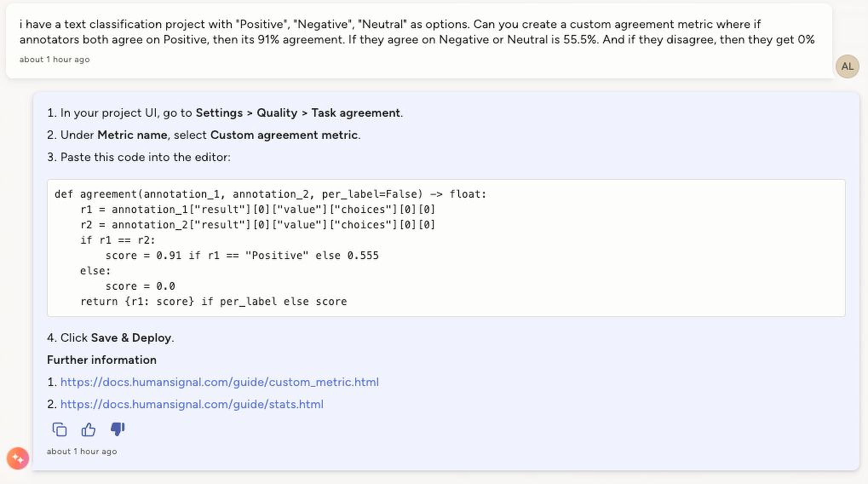
Task: Click the copy response icon
Action: pos(59,429)
